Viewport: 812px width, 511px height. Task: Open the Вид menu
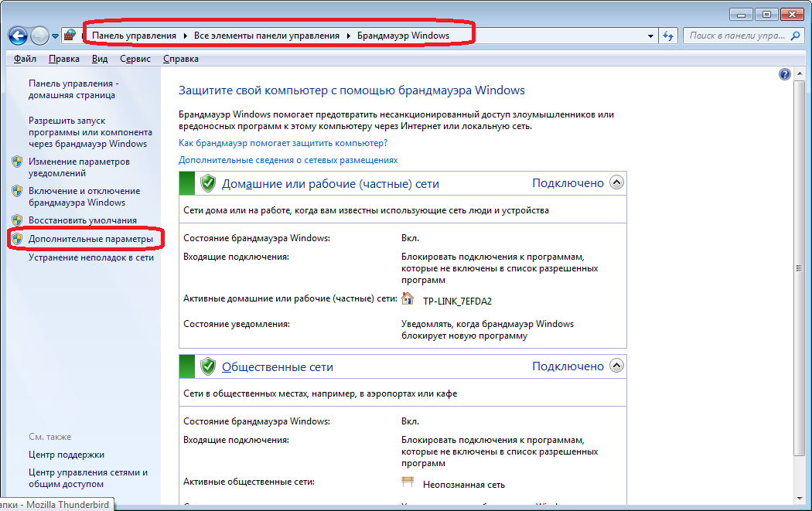coord(100,59)
